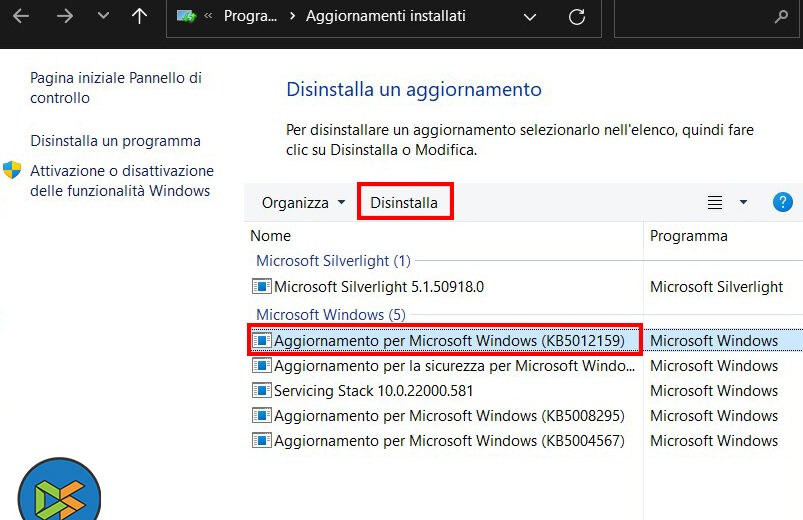803x520 pixels.
Task: Open help with the blue question mark
Action: click(783, 202)
